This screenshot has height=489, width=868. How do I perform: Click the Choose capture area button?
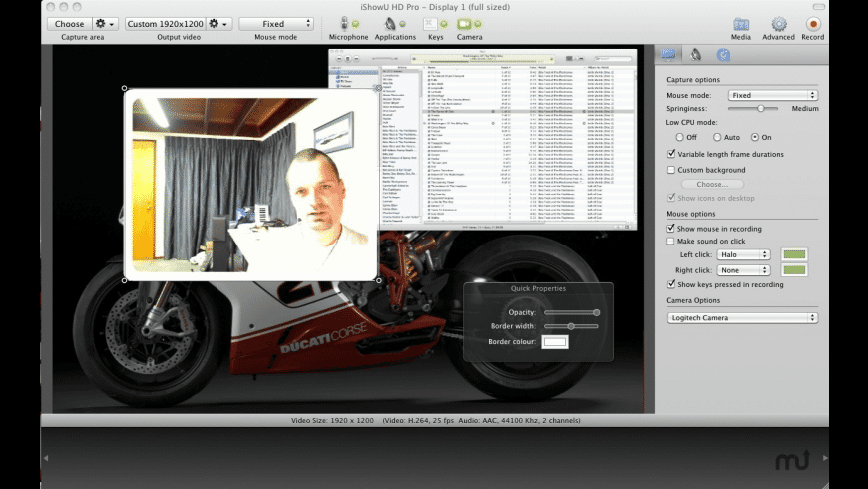pyautogui.click(x=70, y=24)
